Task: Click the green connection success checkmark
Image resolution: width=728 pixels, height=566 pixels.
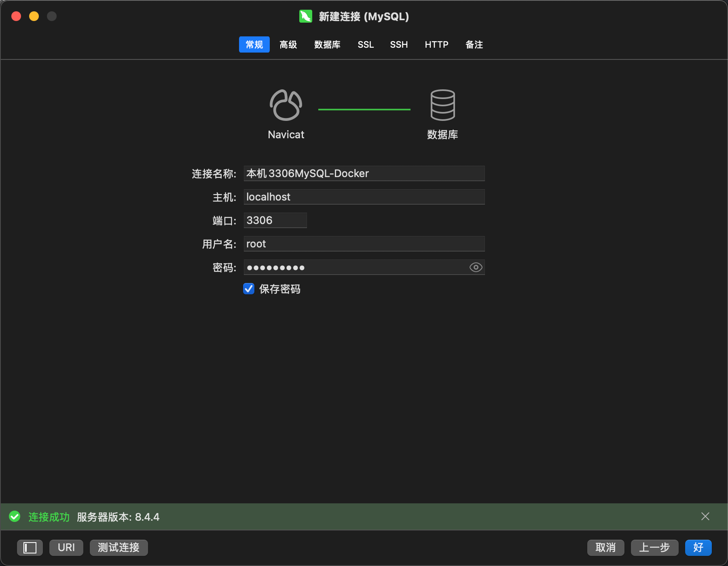Action: (x=15, y=517)
